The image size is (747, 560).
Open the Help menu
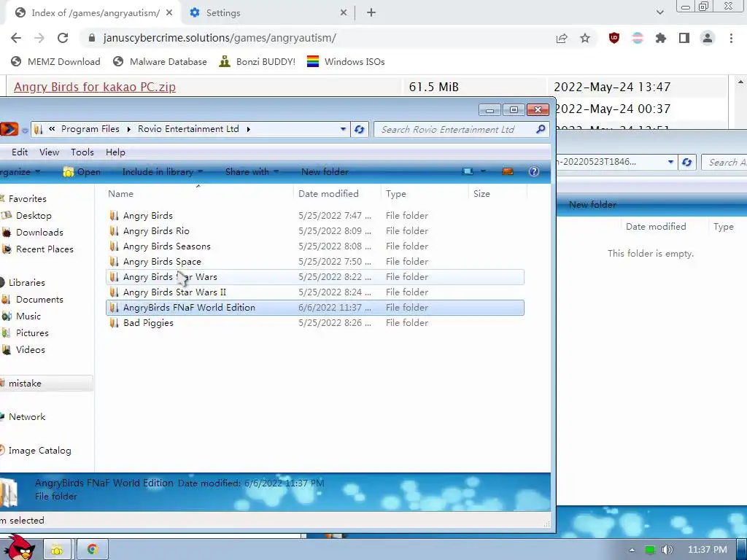(x=115, y=152)
